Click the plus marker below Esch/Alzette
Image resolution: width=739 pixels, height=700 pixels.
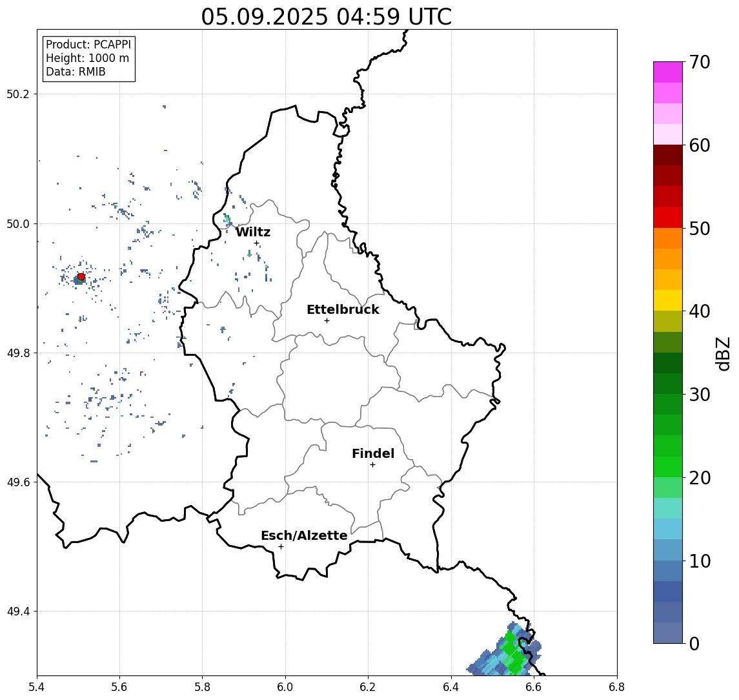(281, 547)
